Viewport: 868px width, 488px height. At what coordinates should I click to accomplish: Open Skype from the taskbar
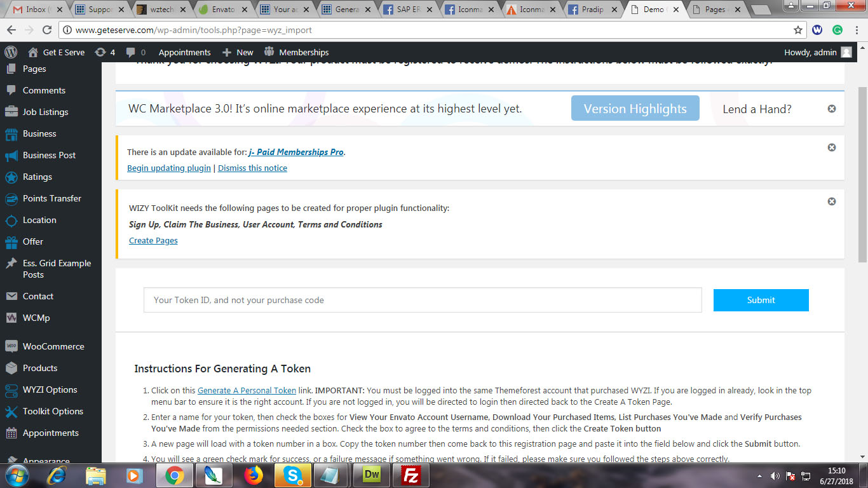coord(292,475)
